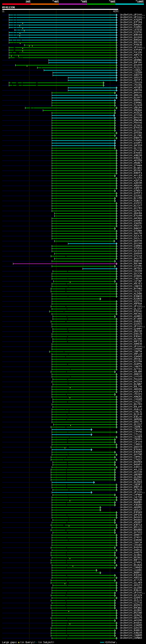The width and height of the screenshot is (146, 644).
Task: Open hit UniRef100_C5AYV6
Action: 131,429
